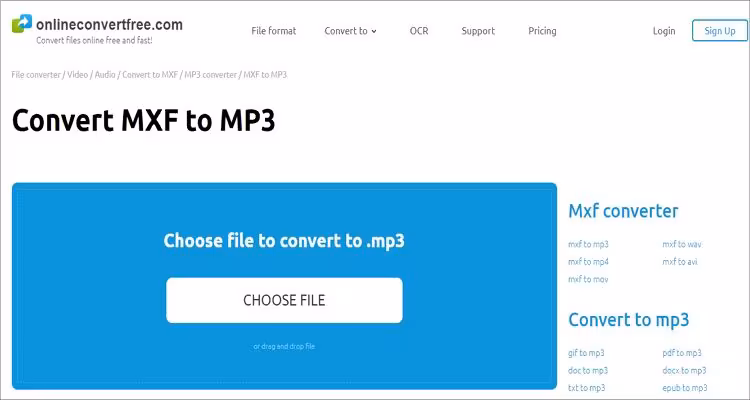Viewport: 750px width, 400px height.
Task: Click the mxf to mov link
Action: tap(588, 279)
